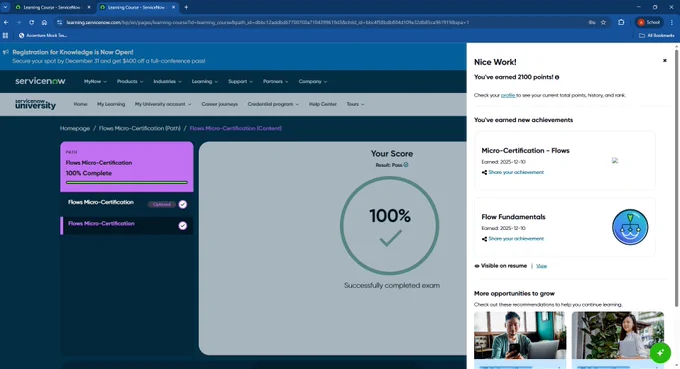This screenshot has height=369, width=680.
Task: Click the password manager key icon
Action: pos(592,23)
